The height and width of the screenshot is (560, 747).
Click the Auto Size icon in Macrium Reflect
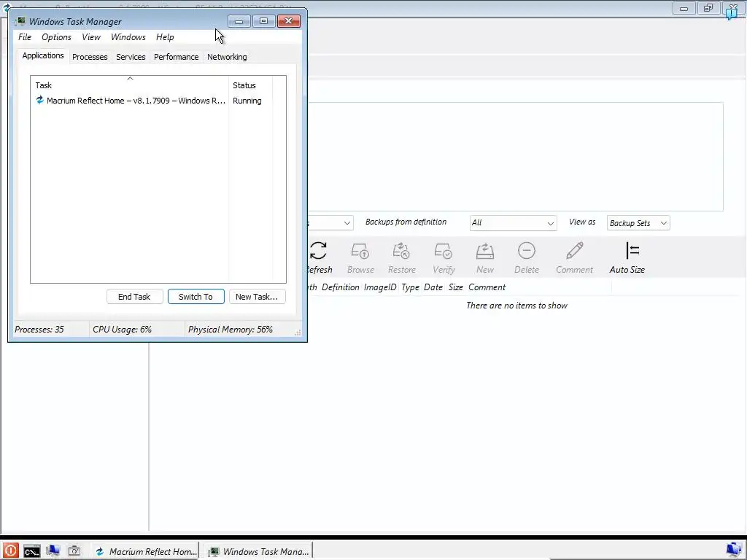click(632, 251)
